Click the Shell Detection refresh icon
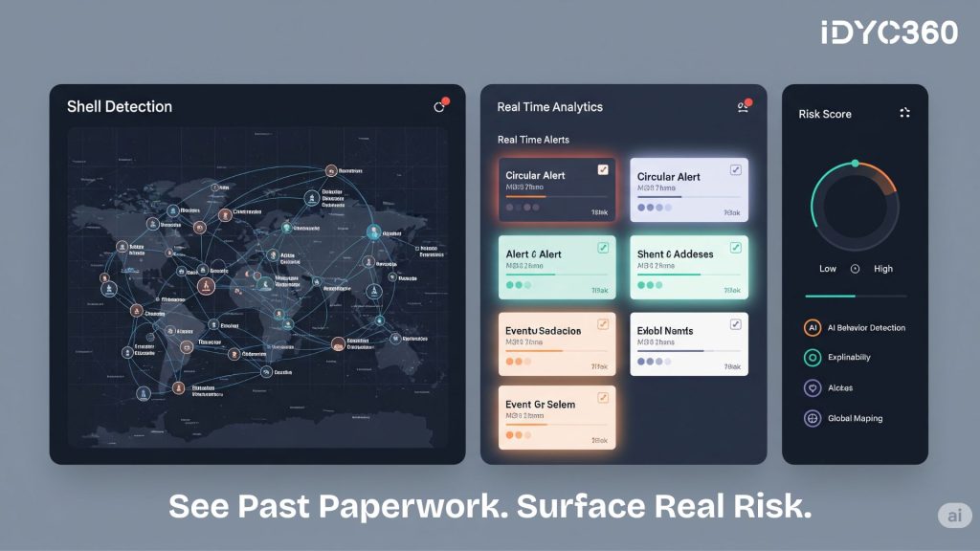This screenshot has height=551, width=980. pyautogui.click(x=440, y=107)
